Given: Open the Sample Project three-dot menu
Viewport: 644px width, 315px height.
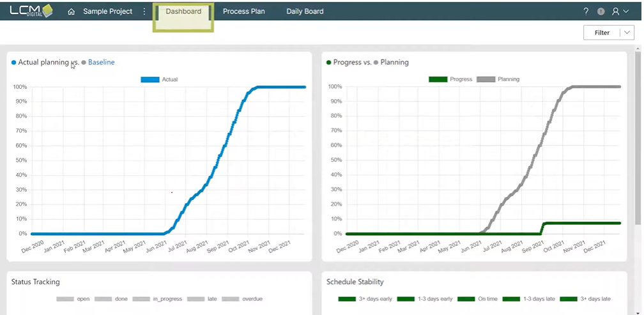Looking at the screenshot, I should pyautogui.click(x=144, y=12).
